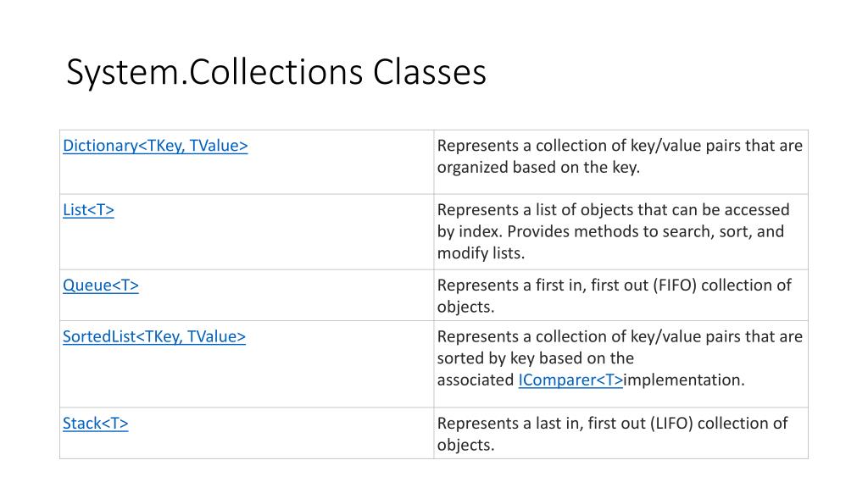The image size is (868, 488).
Task: Click the SortedList description cell
Action: [620, 364]
